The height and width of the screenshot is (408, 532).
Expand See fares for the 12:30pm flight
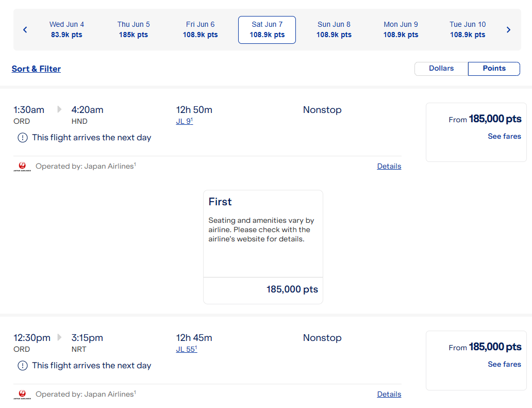point(504,365)
